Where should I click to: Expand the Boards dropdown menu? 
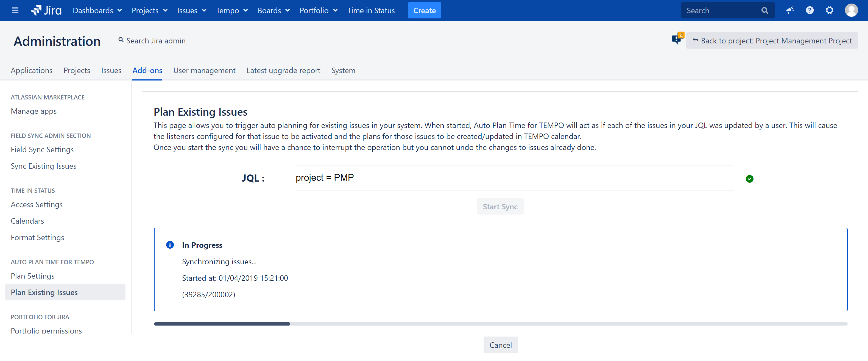tap(273, 10)
